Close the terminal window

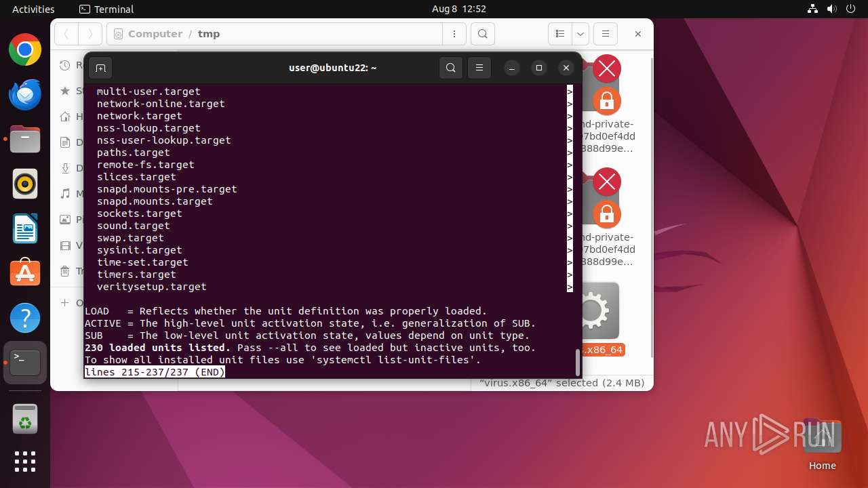coord(566,68)
